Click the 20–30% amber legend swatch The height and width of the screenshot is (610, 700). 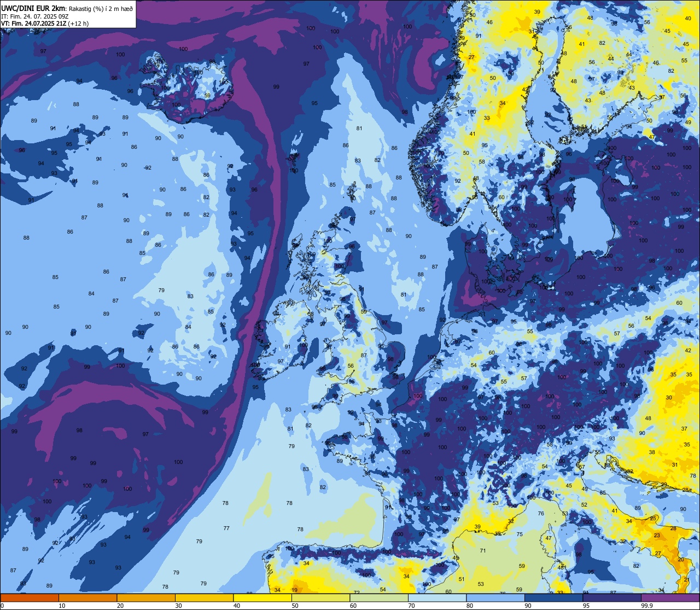[x=146, y=598]
